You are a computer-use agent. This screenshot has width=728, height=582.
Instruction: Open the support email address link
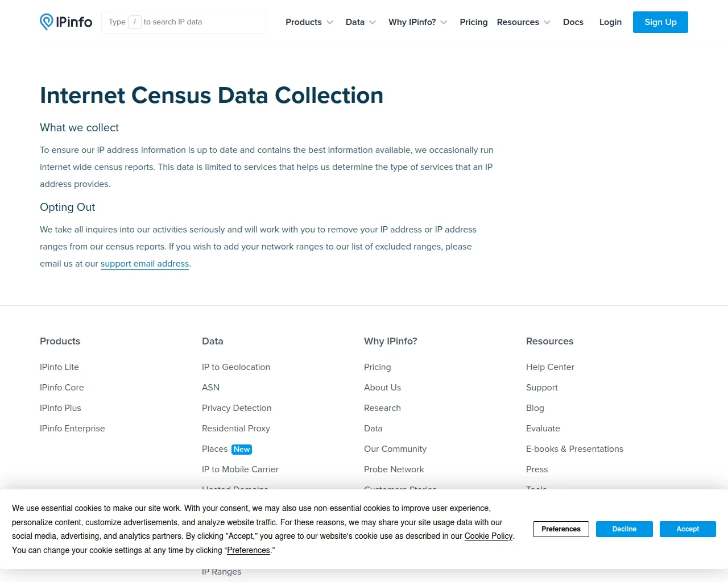point(144,264)
